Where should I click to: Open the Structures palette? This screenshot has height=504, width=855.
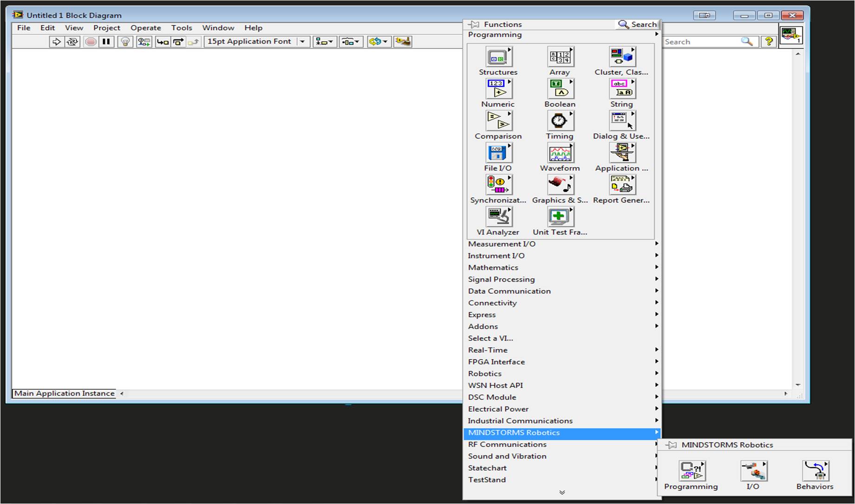point(498,57)
